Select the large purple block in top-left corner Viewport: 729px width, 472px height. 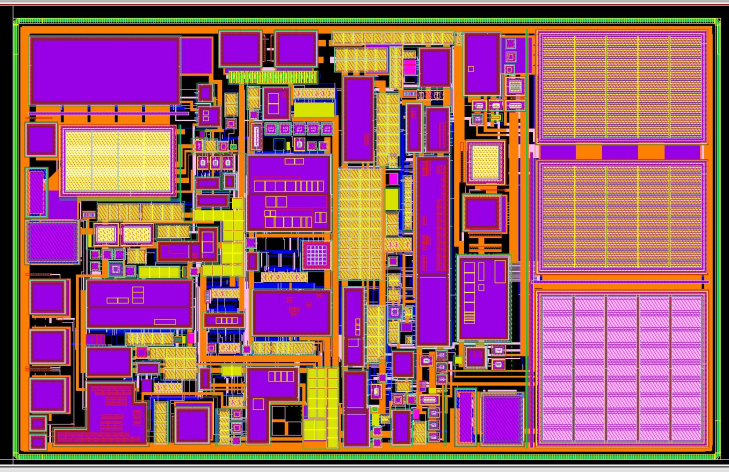105,70
